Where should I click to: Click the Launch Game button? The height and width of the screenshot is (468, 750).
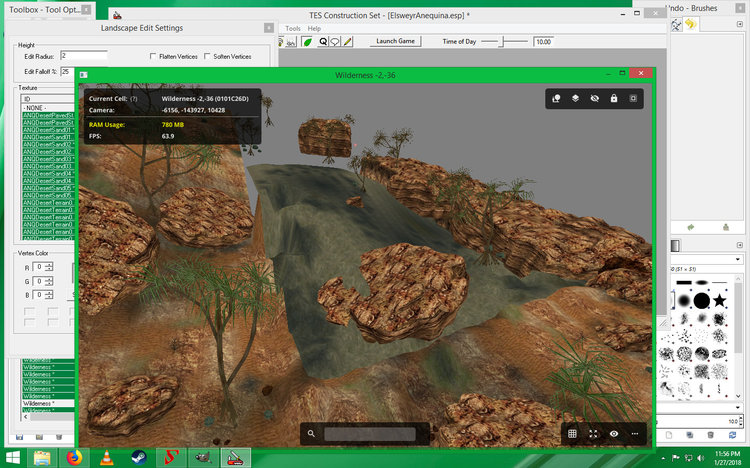396,41
